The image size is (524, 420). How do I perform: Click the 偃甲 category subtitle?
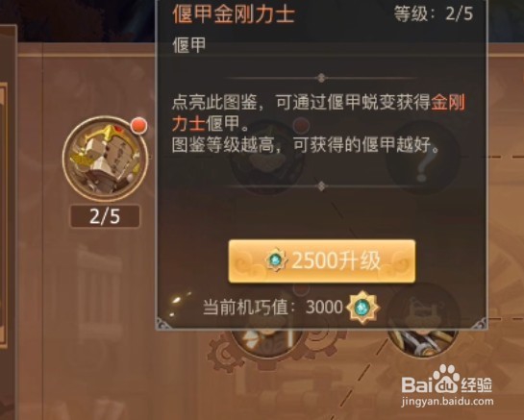point(189,45)
